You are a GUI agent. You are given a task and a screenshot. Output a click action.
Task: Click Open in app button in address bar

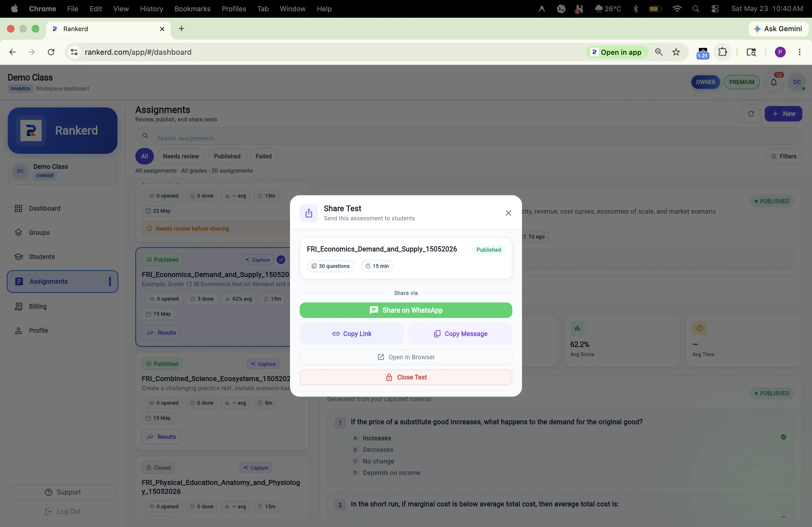[x=617, y=52]
